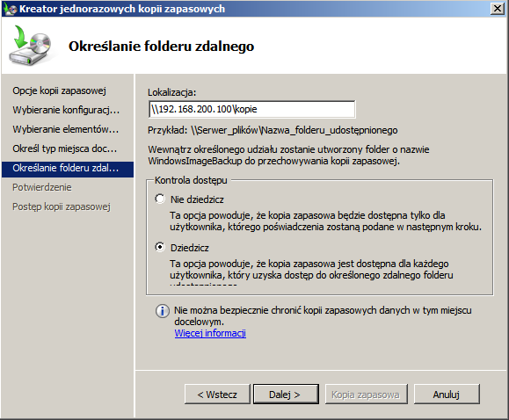This screenshot has width=509, height=420.
Task: Open the 'Określ typ miejsca doc...' step
Action: [64, 148]
